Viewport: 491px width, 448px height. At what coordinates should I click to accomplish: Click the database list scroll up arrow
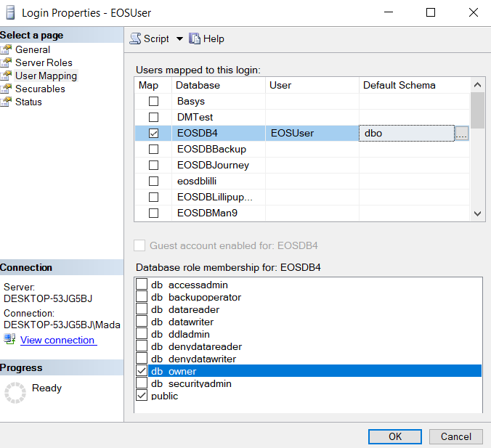coord(477,85)
